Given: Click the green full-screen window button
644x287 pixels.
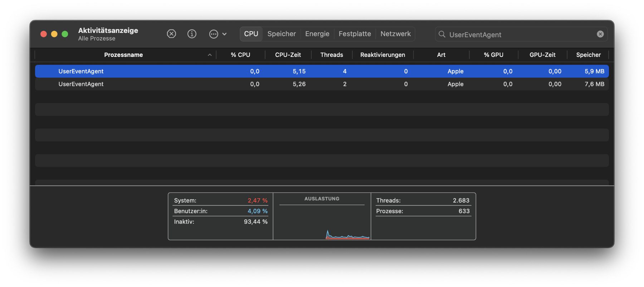Looking at the screenshot, I should [x=65, y=34].
